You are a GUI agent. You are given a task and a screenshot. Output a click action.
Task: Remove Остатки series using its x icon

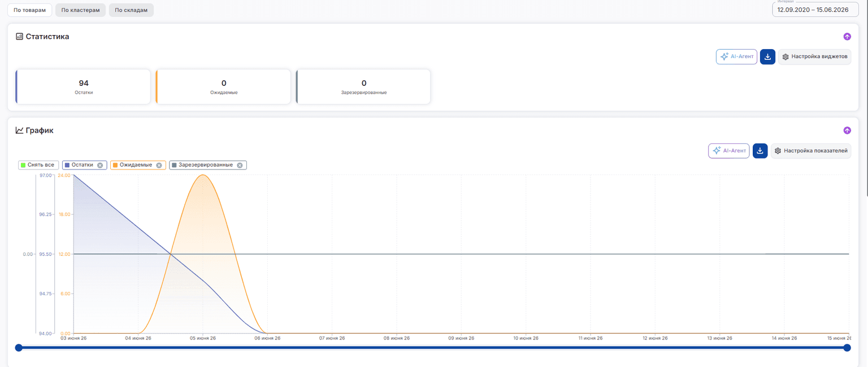point(100,165)
